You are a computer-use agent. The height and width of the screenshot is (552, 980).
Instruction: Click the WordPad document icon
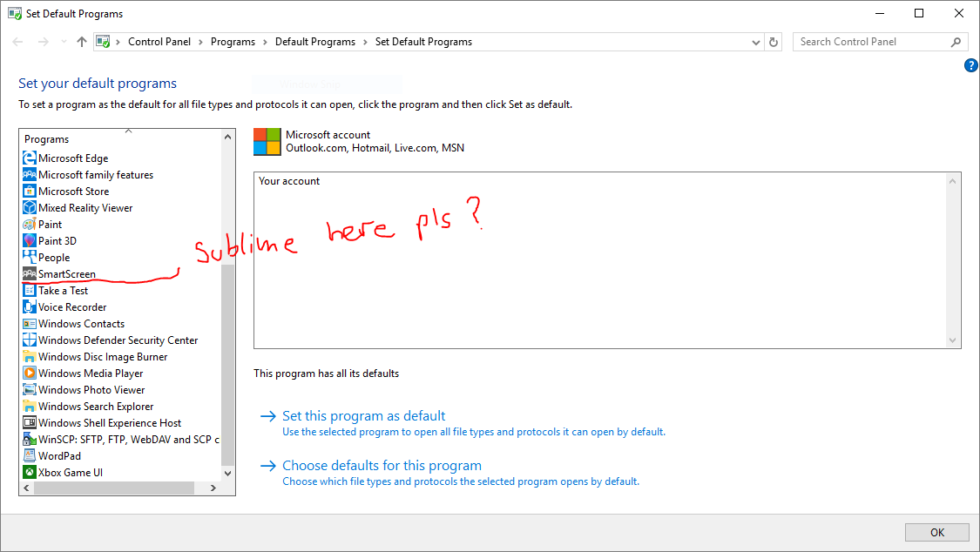(x=30, y=456)
